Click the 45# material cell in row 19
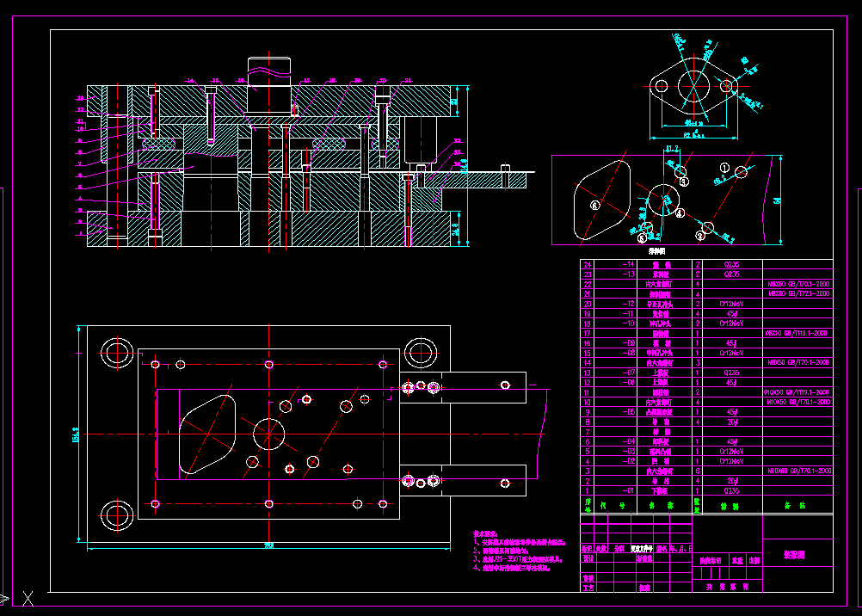862x616 pixels. 731,313
